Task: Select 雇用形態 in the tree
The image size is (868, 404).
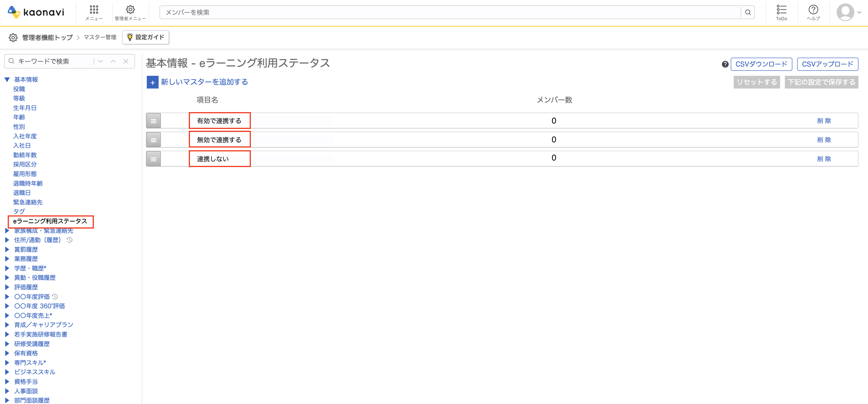Action: pyautogui.click(x=25, y=174)
